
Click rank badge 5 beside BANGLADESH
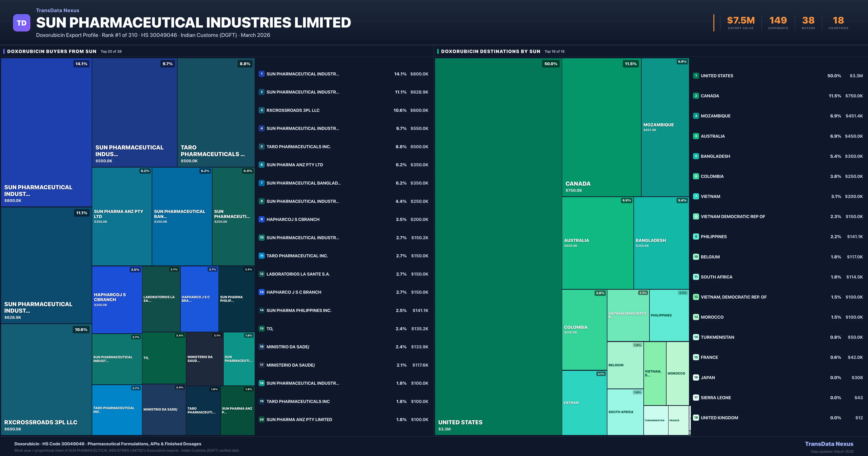pyautogui.click(x=696, y=156)
